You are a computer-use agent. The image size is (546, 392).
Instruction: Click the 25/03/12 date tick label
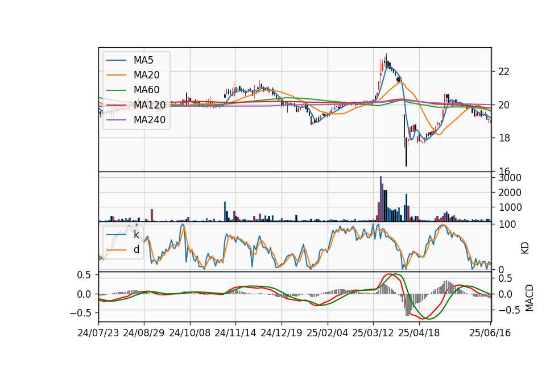[373, 333]
